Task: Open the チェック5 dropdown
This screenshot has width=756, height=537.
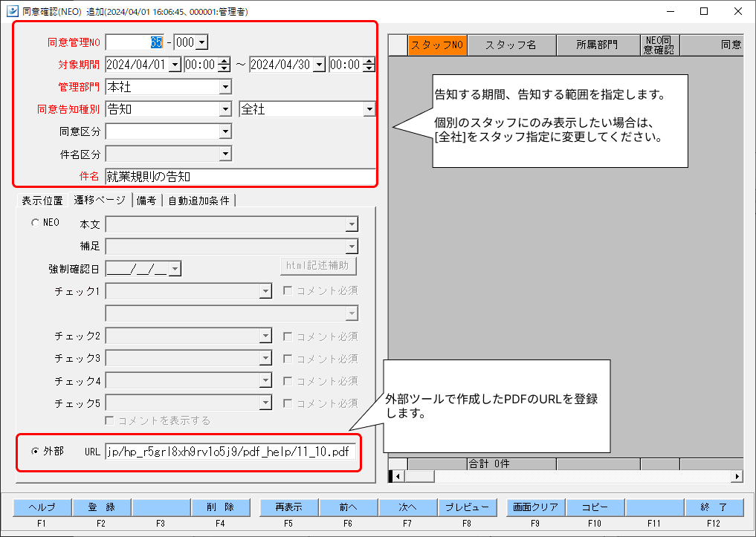Action: click(x=265, y=403)
